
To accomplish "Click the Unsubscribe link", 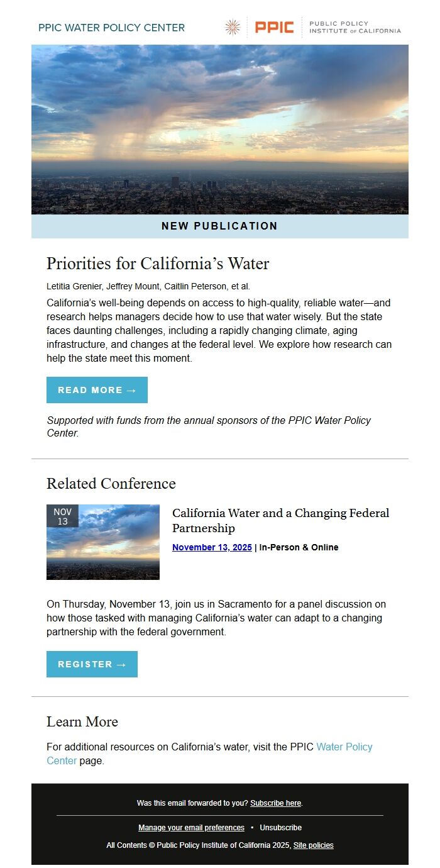I will point(280,827).
